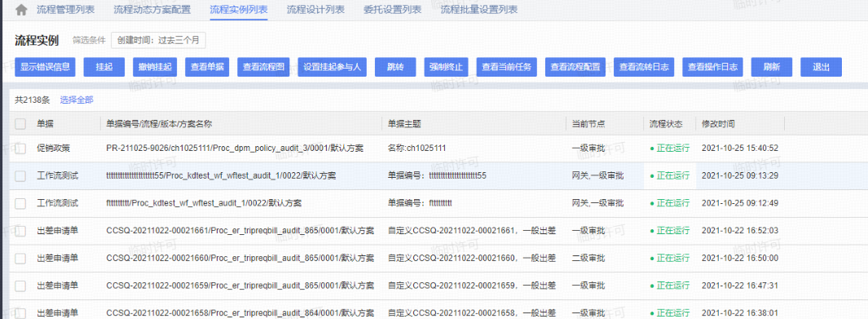
Task: Click the 退出 button
Action: pyautogui.click(x=821, y=67)
